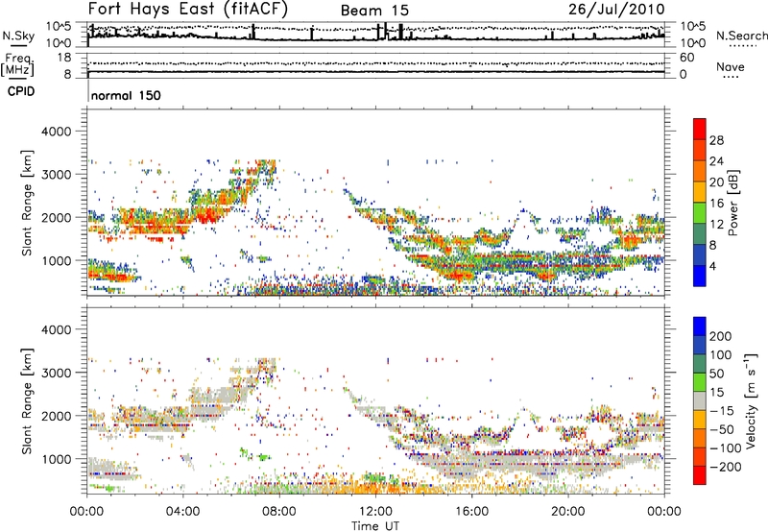The height and width of the screenshot is (532, 768).
Task: Click the '18' frequency axis value
Action: (64, 58)
